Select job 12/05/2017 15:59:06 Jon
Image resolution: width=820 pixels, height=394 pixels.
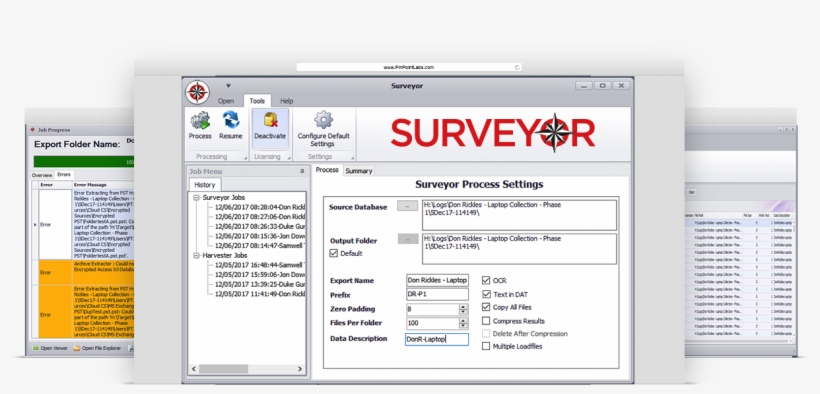point(260,275)
